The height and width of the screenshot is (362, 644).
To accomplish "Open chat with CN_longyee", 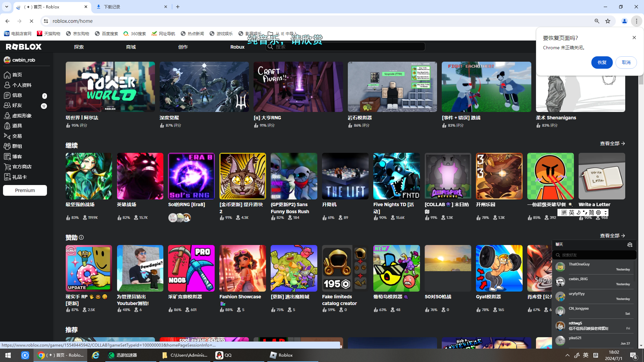I will coord(594,311).
